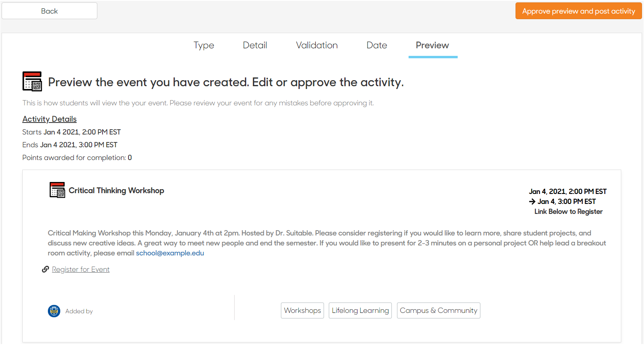
Task: Select the Campus & Community tag
Action: [x=439, y=310]
